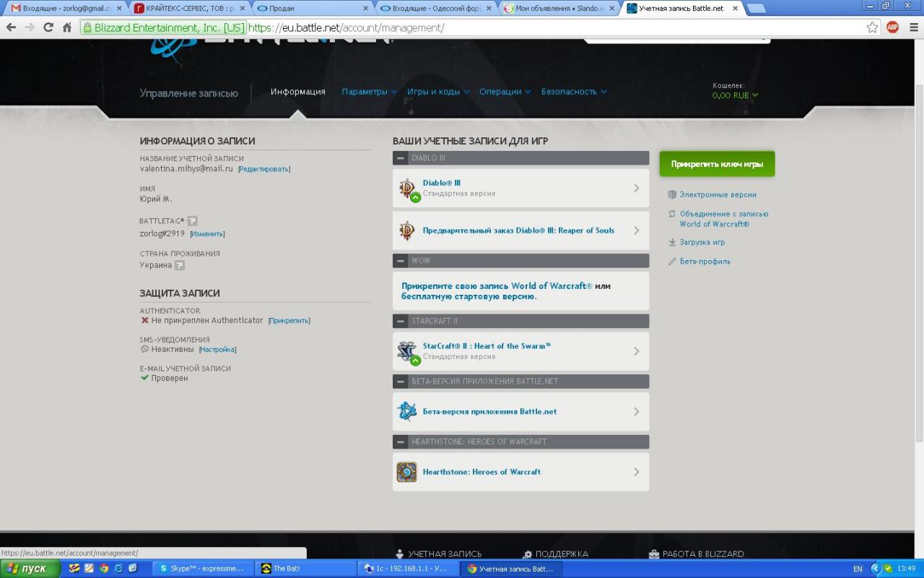
Task: Open The Bat! from the taskbar
Action: 305,569
